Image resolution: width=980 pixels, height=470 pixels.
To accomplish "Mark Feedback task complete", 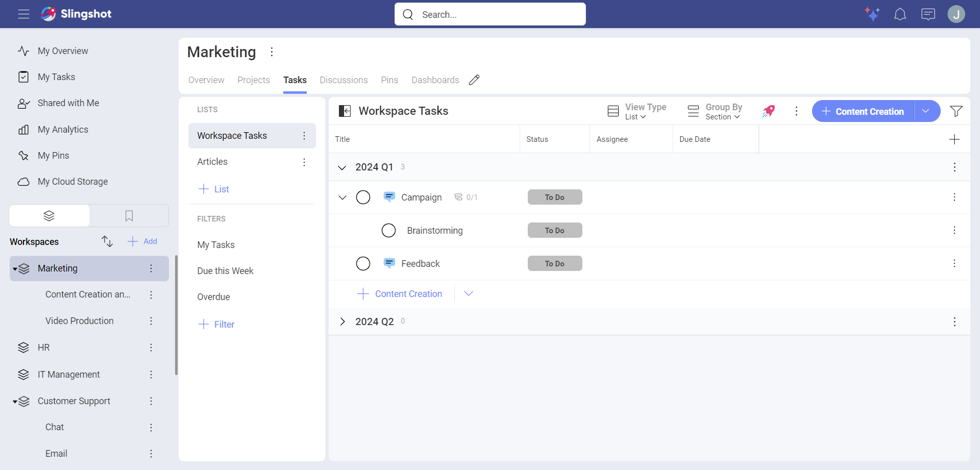I will pos(363,263).
